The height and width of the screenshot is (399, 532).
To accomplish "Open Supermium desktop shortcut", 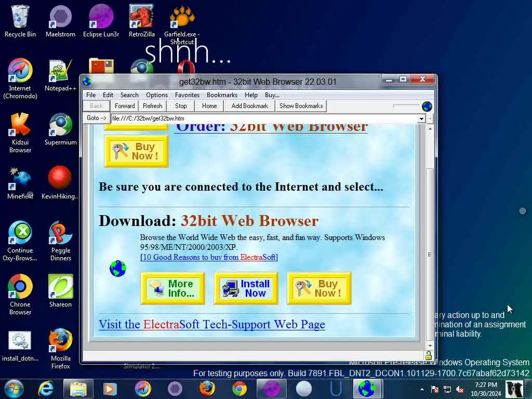I will 60,129.
